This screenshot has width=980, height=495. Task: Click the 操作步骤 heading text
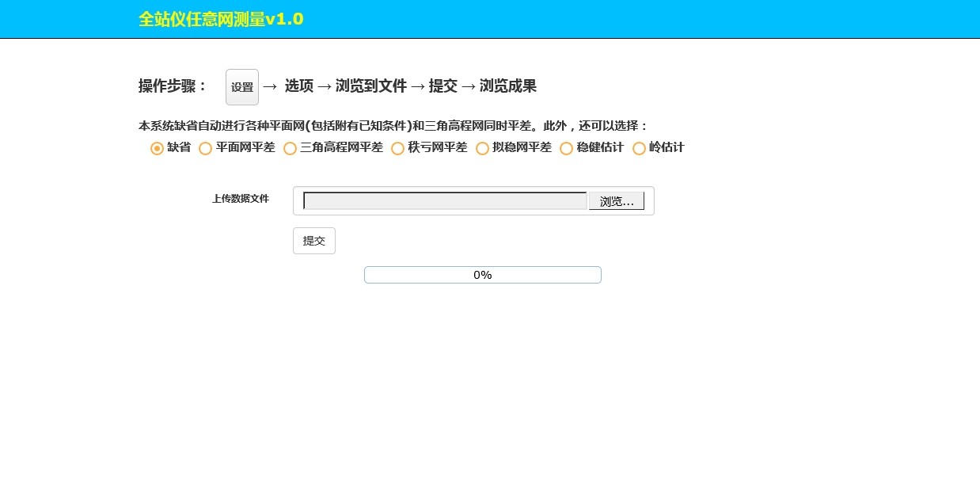pyautogui.click(x=169, y=86)
